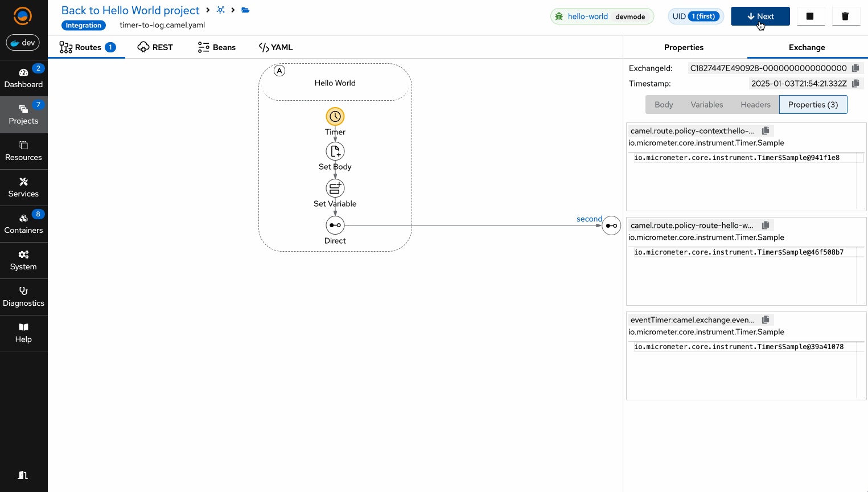The width and height of the screenshot is (868, 492).
Task: Click the Direct node inside Hello World route
Action: [335, 225]
